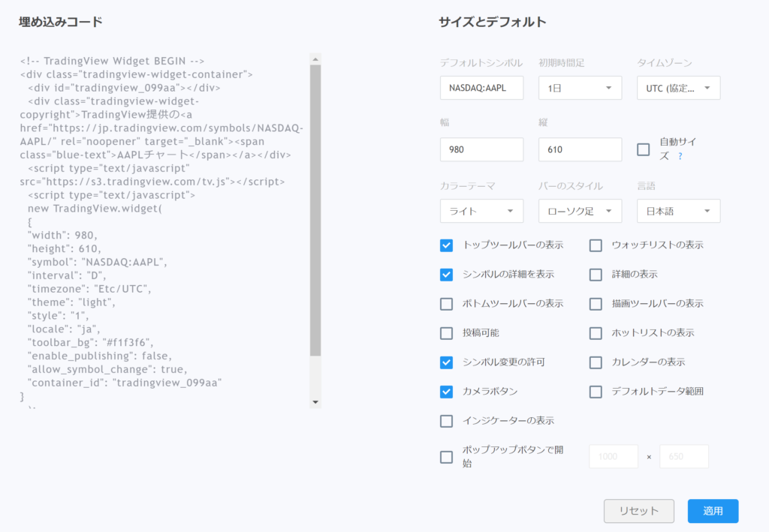Click the デフォルトシンボル NASDAQ:AAPL field
The image size is (769, 532).
[x=481, y=88]
